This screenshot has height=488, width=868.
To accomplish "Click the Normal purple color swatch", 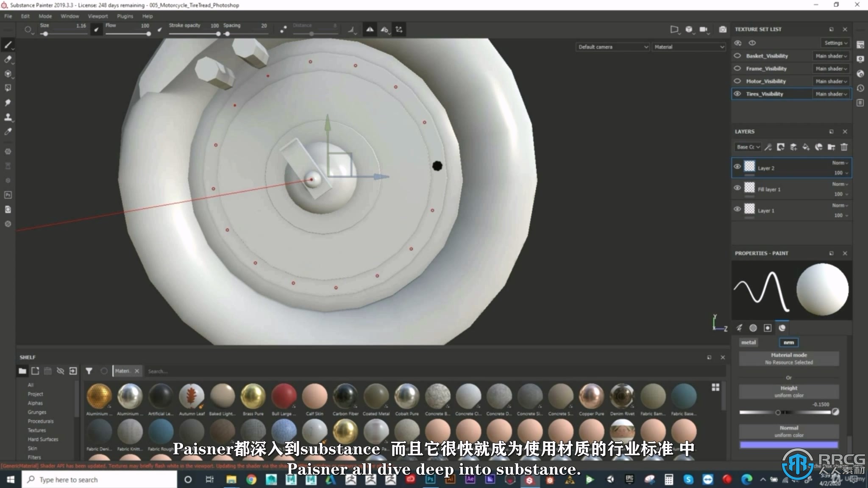I will pos(789,445).
